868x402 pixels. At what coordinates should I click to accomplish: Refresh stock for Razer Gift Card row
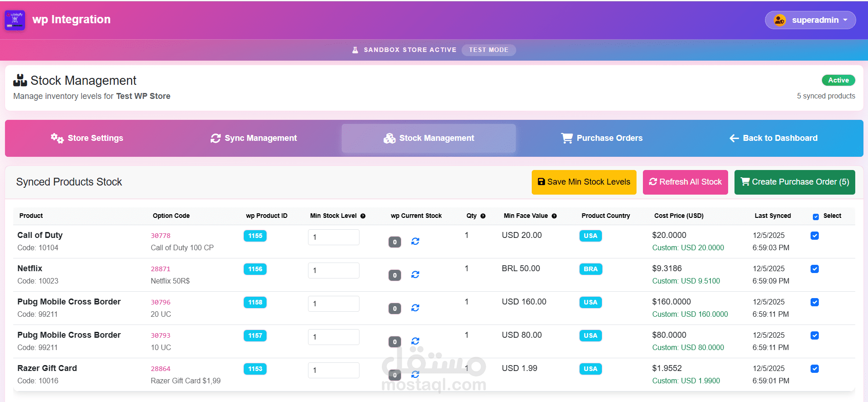(415, 374)
